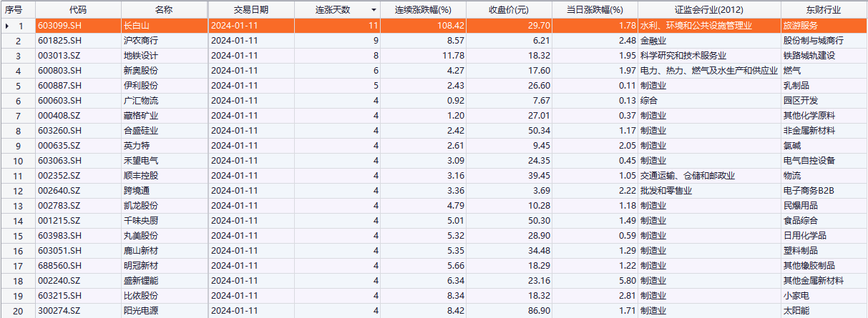Click the sort arrow in 连涨天数 header
The image size is (868, 318).
[373, 10]
